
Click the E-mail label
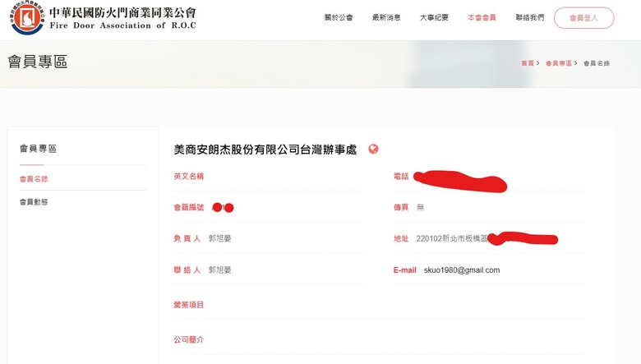tap(404, 270)
